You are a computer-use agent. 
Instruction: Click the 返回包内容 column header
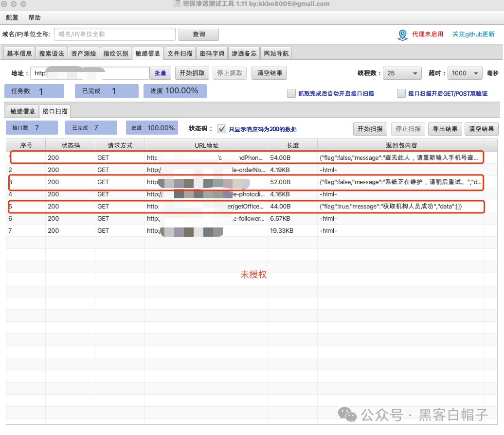401,145
